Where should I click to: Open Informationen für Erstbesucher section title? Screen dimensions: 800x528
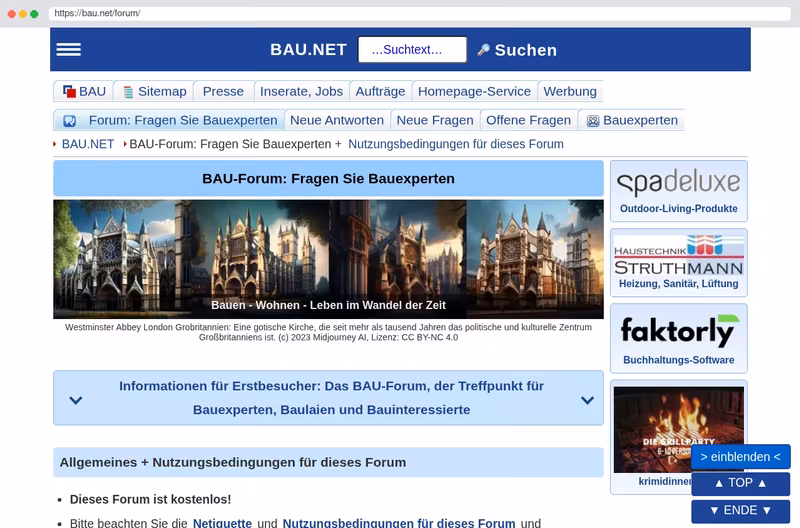pos(332,398)
